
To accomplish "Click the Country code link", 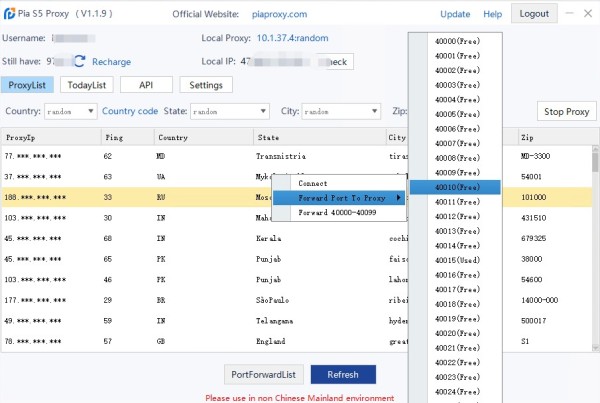I will pyautogui.click(x=130, y=111).
